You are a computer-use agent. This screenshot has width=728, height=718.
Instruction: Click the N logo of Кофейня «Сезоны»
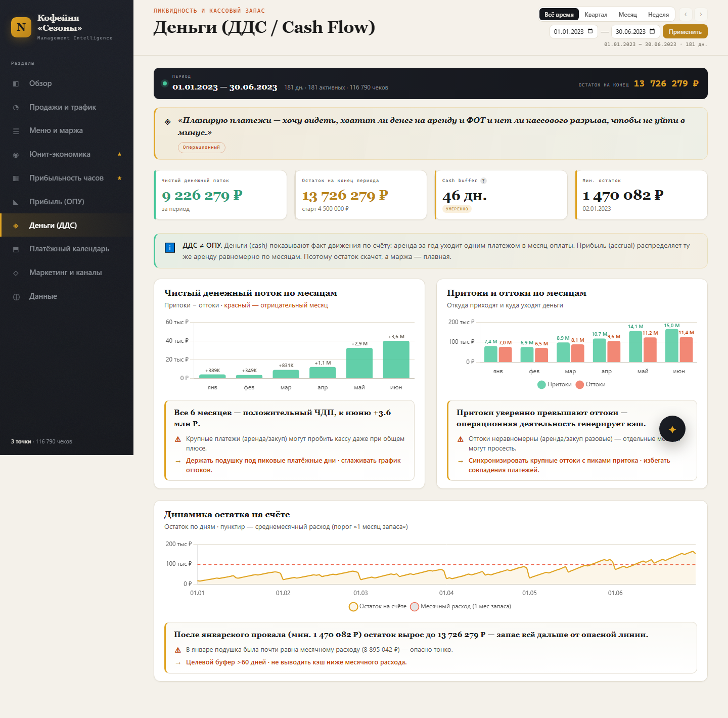[21, 27]
